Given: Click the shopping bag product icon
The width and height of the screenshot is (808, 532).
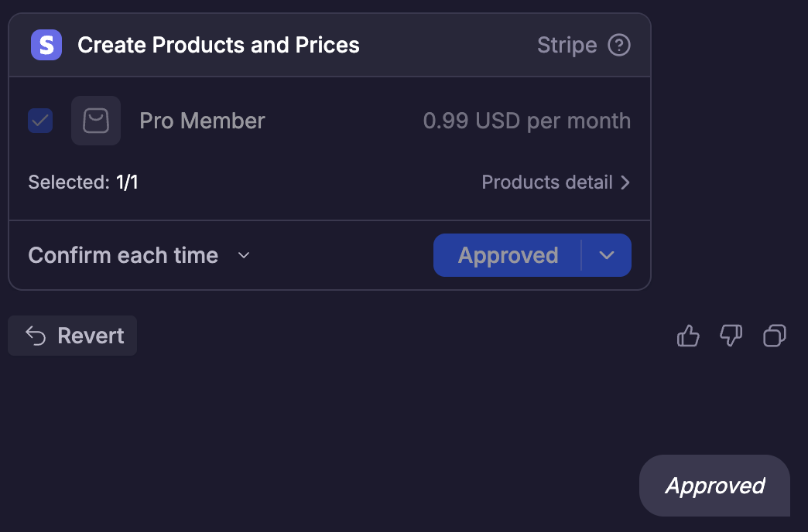Looking at the screenshot, I should click(x=96, y=121).
